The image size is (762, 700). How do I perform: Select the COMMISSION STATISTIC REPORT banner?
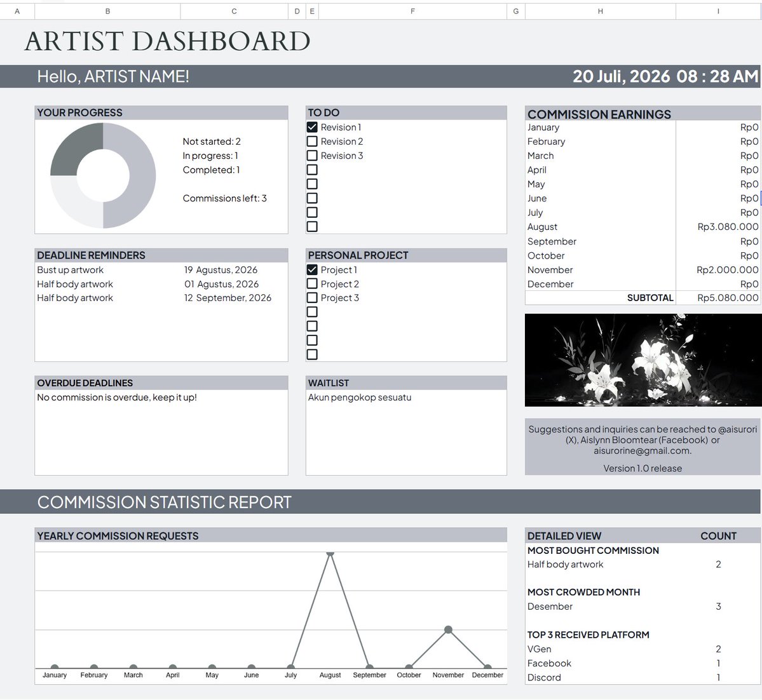click(380, 502)
